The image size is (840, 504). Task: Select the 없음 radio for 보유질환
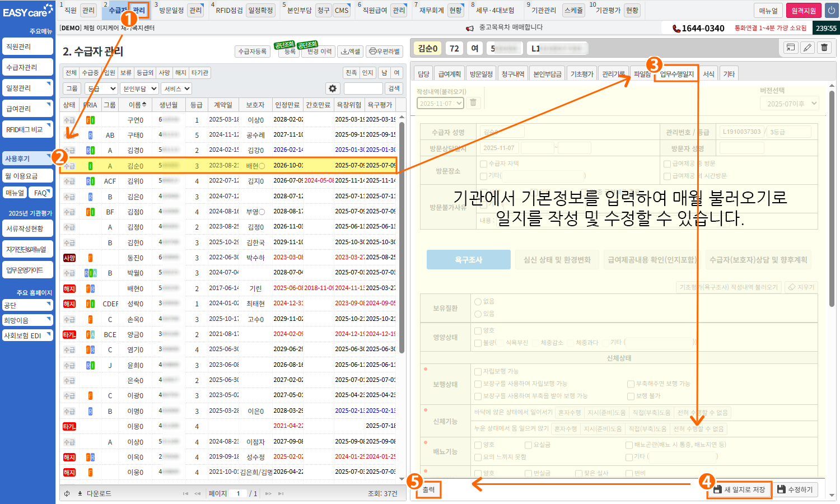coord(478,301)
